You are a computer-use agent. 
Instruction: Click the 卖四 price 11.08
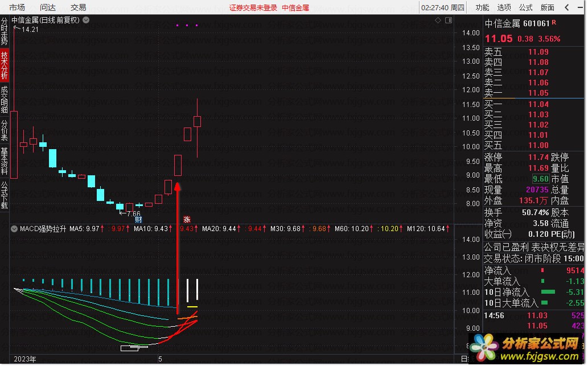point(538,62)
